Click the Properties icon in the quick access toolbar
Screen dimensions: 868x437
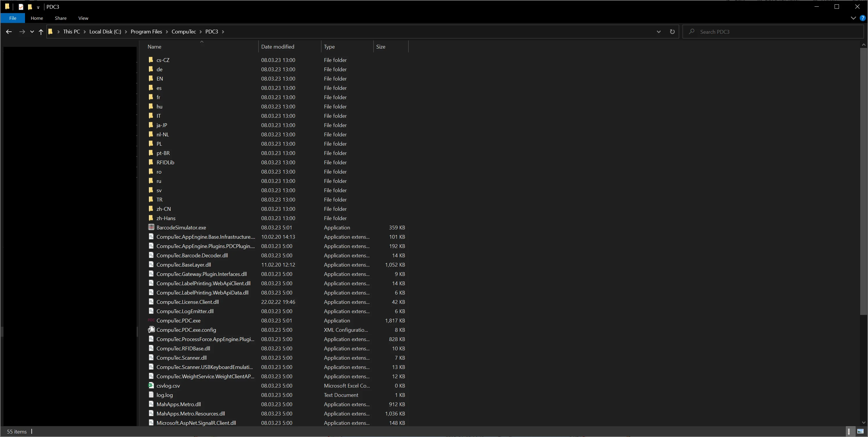(21, 7)
